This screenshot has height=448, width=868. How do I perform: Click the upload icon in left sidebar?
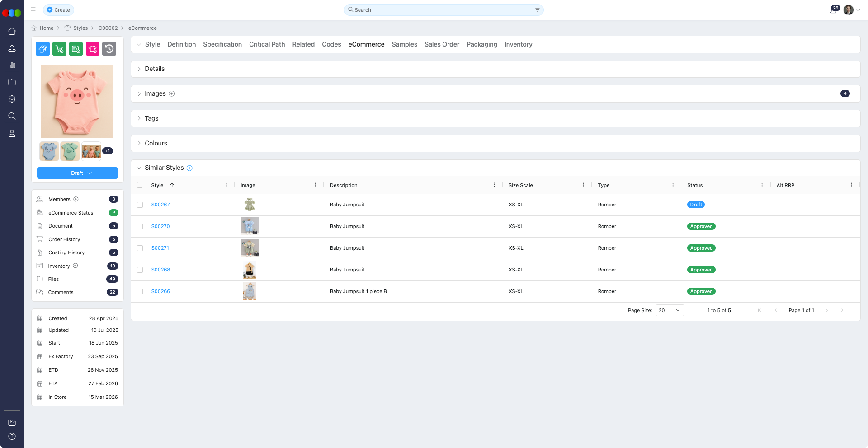click(12, 48)
